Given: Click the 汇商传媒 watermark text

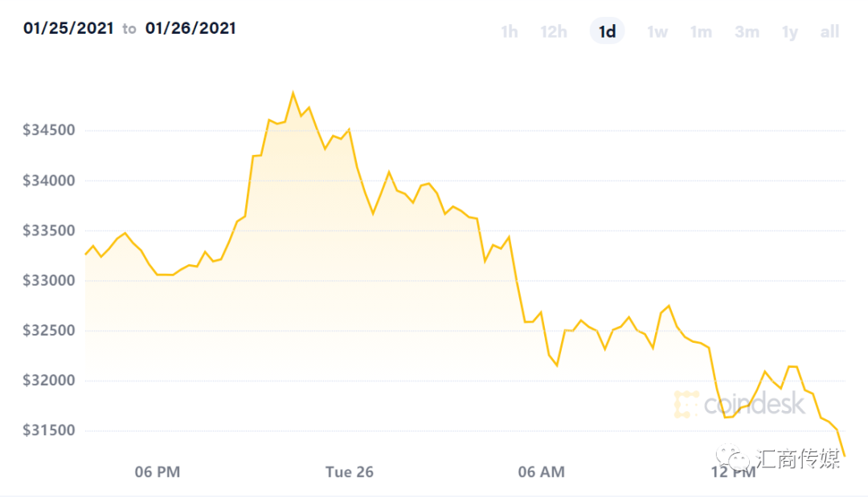Looking at the screenshot, I should (798, 458).
